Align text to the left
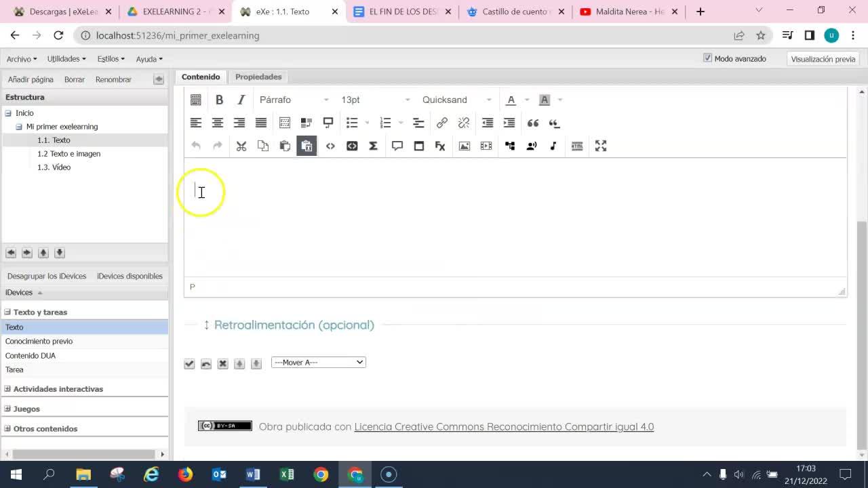 (196, 123)
